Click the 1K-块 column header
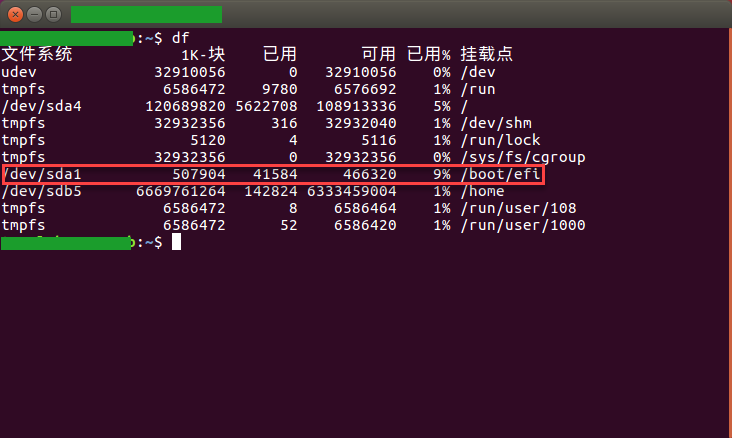The image size is (732, 438). click(x=203, y=54)
